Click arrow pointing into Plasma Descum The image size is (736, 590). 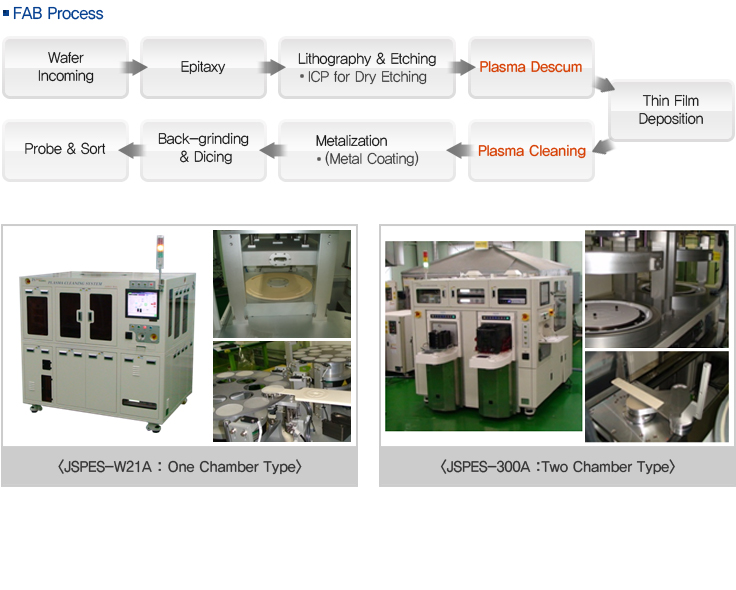pos(461,67)
